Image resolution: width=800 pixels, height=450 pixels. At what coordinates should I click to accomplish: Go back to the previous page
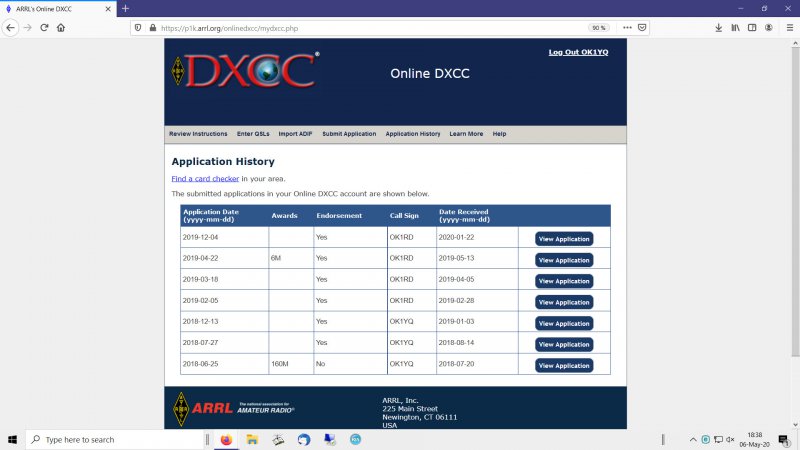[x=11, y=28]
